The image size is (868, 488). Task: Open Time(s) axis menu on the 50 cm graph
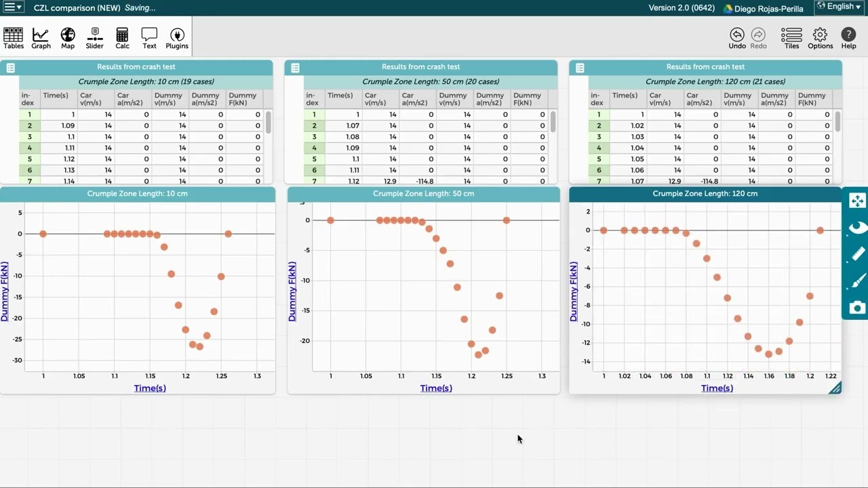tap(435, 388)
